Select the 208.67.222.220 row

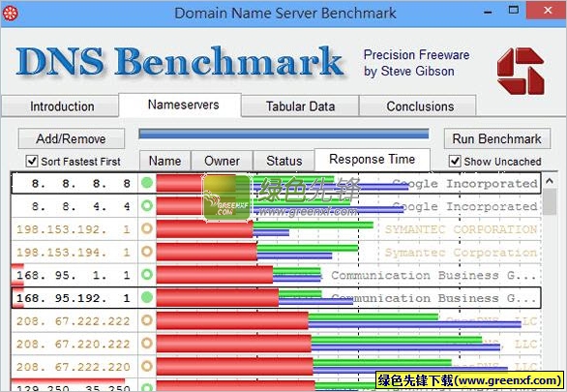277,366
